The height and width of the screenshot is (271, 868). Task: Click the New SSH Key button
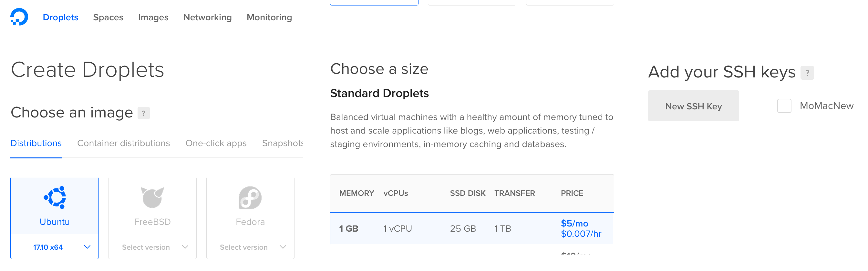click(693, 106)
